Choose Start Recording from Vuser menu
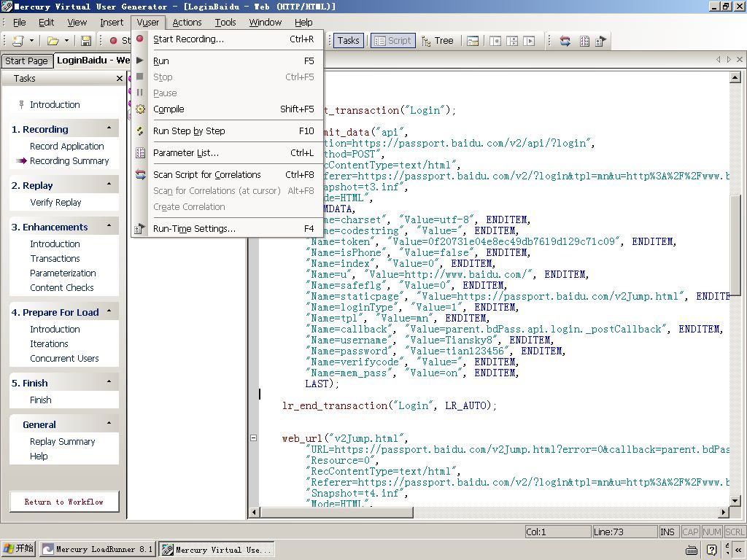 pyautogui.click(x=228, y=39)
